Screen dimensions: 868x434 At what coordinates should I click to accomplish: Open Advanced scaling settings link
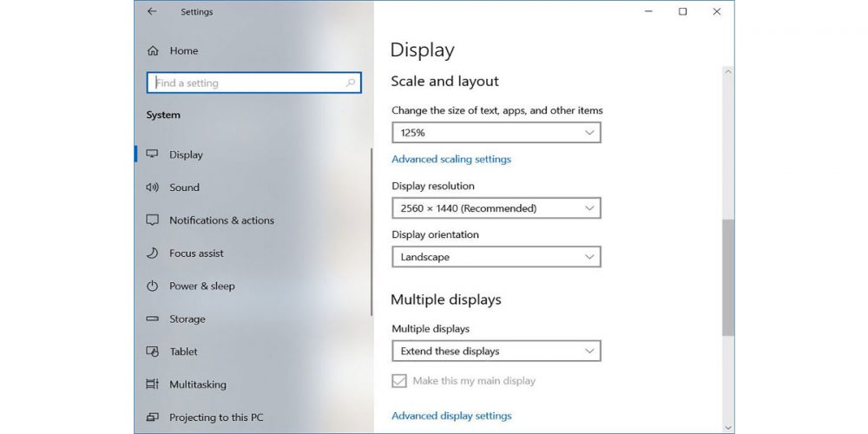(451, 160)
